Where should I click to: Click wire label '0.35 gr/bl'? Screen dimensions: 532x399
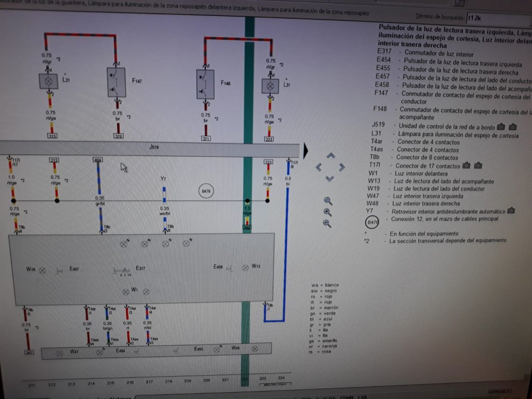point(100,201)
